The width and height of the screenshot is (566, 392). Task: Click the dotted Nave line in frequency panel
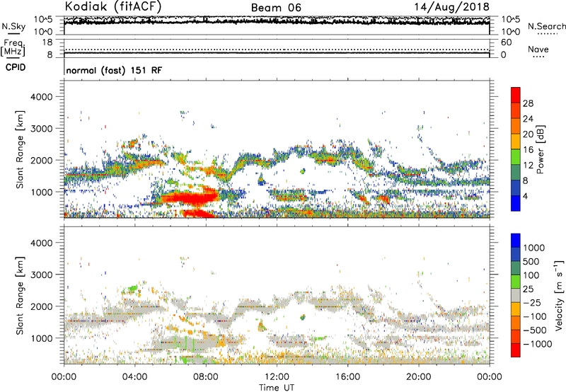pos(277,50)
